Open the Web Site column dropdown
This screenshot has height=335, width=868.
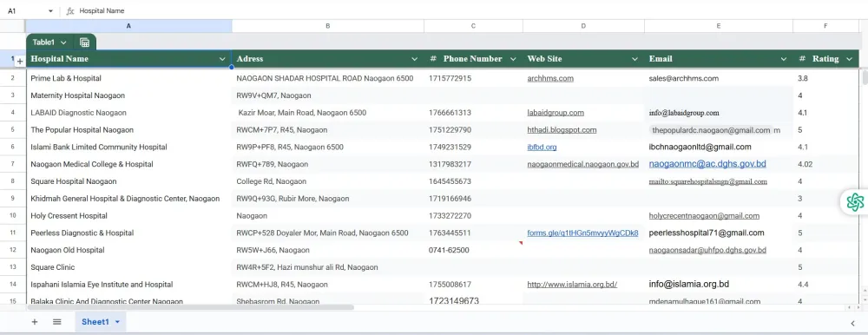(635, 59)
